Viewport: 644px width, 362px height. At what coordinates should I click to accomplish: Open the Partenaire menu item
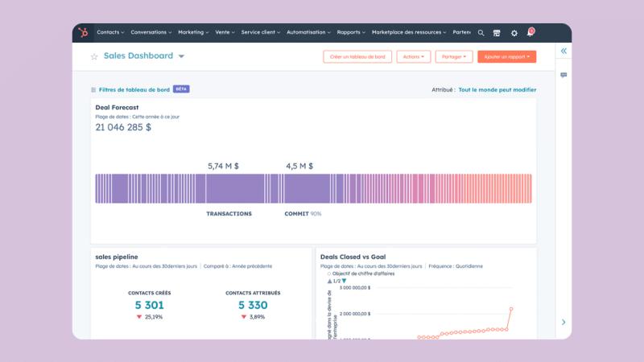[x=461, y=32]
